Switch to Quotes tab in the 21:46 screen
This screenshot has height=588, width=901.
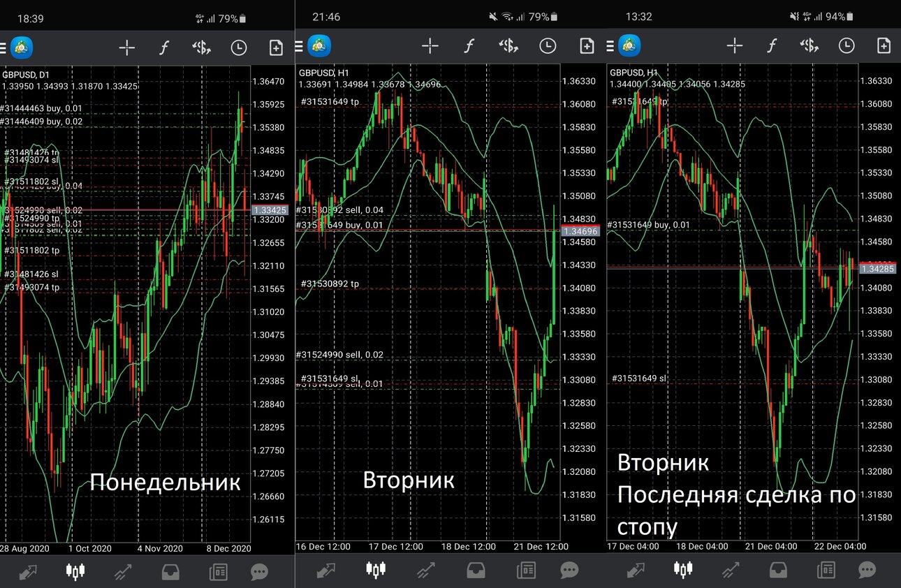click(327, 571)
